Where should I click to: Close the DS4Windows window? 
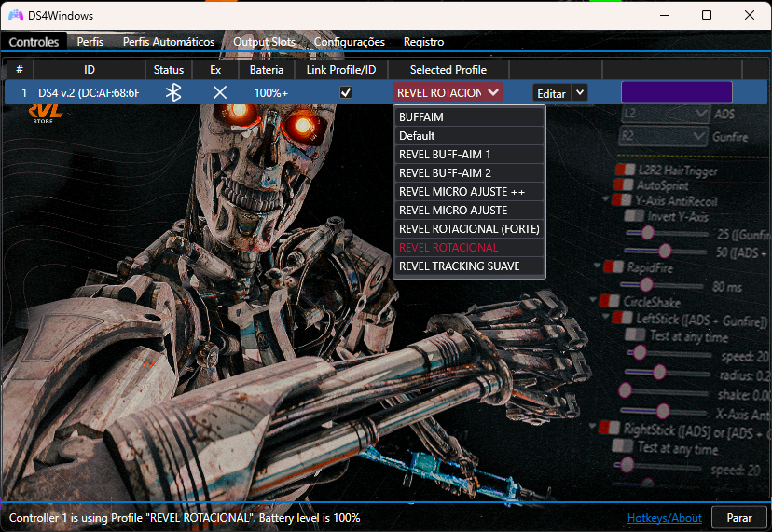(x=750, y=15)
